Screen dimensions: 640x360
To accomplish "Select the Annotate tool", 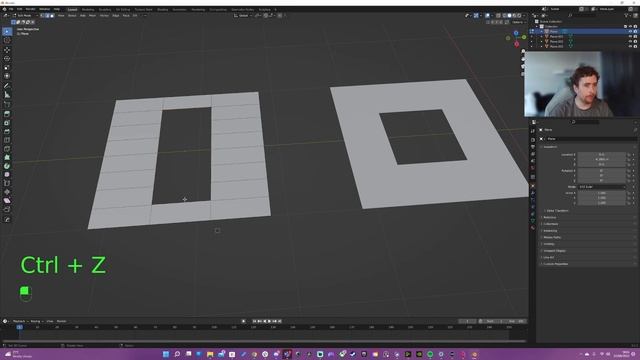I will coord(7,86).
